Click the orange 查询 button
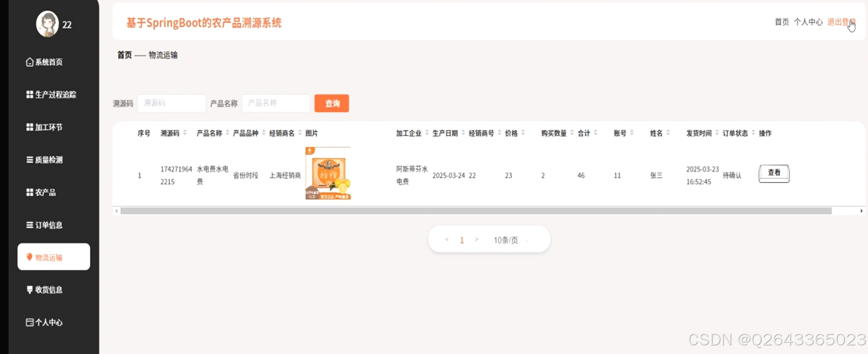 tap(332, 103)
